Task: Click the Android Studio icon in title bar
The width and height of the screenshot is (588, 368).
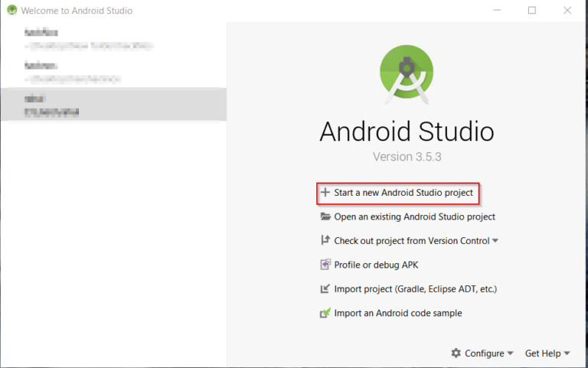Action: [12, 10]
